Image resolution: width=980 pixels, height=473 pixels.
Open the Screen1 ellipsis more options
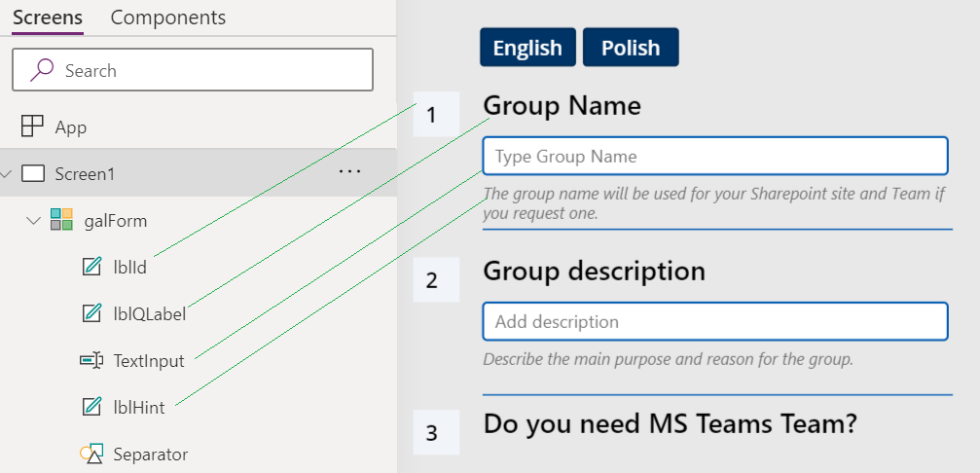pos(349,172)
